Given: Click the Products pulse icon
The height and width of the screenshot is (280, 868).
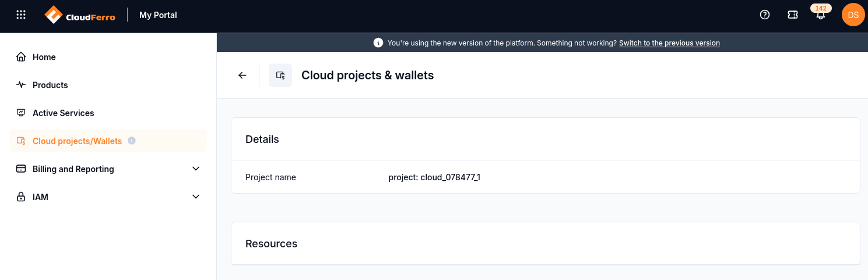Looking at the screenshot, I should coord(21,85).
